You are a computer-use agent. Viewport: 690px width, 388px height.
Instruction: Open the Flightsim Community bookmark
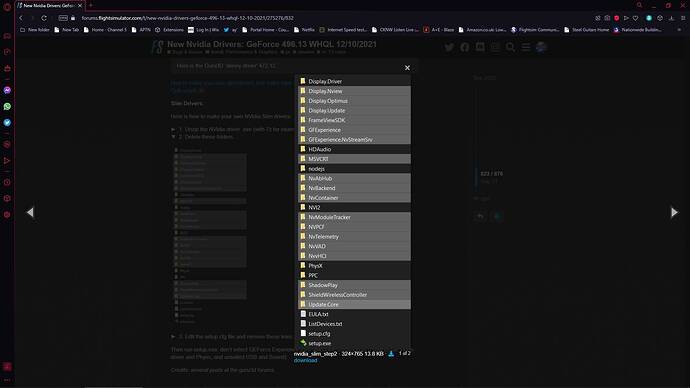[535, 30]
